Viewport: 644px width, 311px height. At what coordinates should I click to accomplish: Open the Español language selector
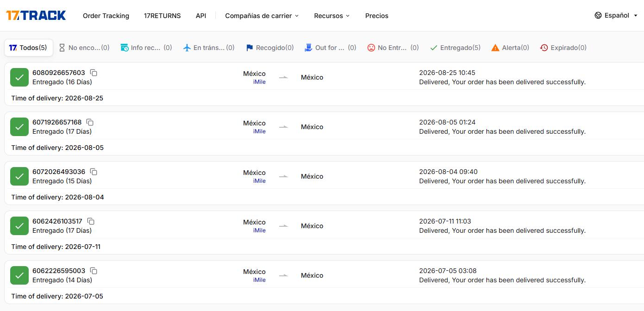[x=616, y=15]
